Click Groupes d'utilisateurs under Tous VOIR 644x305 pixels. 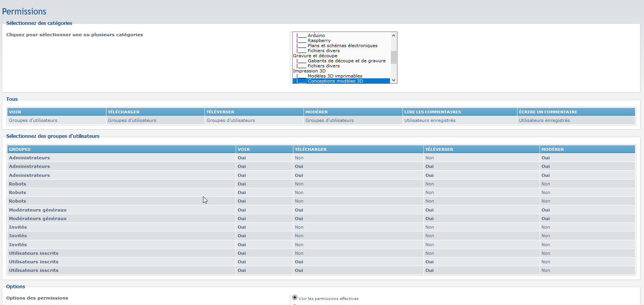click(x=33, y=120)
